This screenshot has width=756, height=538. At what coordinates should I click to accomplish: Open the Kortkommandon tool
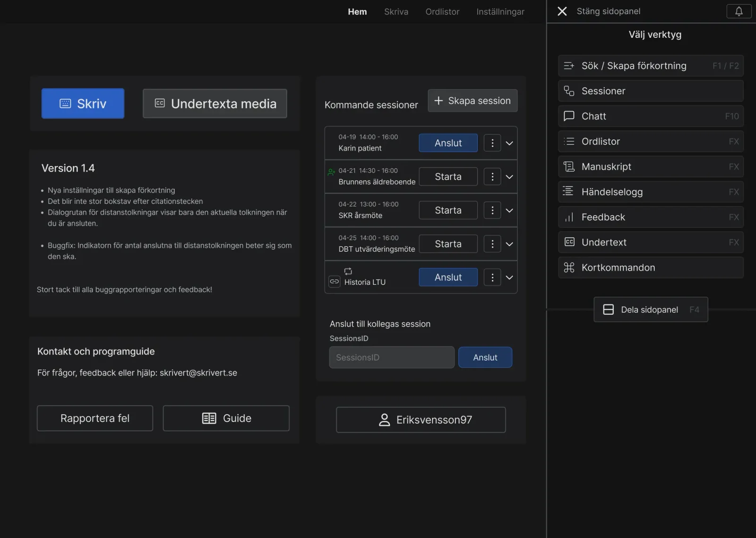coord(650,268)
